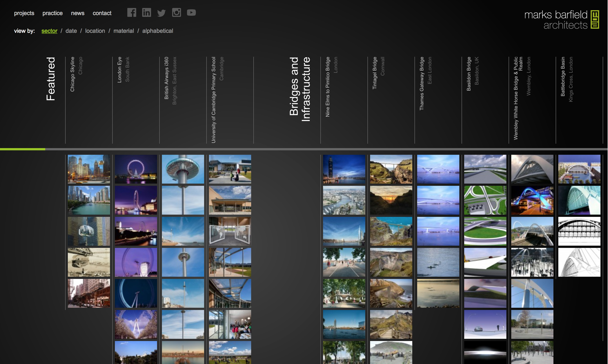Sort projects by location

(95, 31)
